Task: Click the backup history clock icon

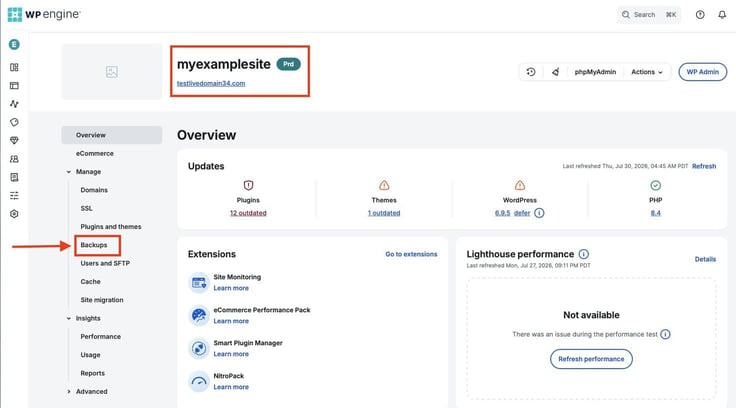Action: pyautogui.click(x=531, y=72)
